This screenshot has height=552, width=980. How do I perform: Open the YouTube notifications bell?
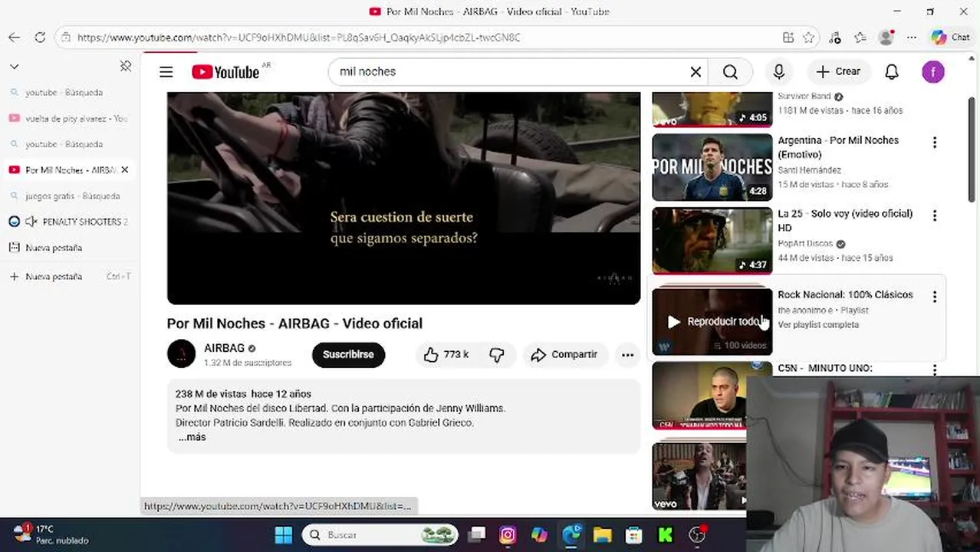[891, 72]
